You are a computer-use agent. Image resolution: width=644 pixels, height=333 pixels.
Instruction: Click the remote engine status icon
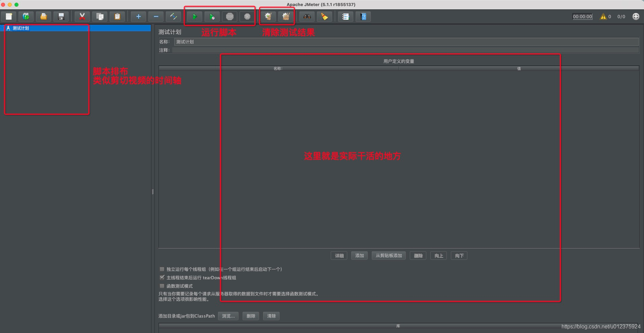(636, 16)
